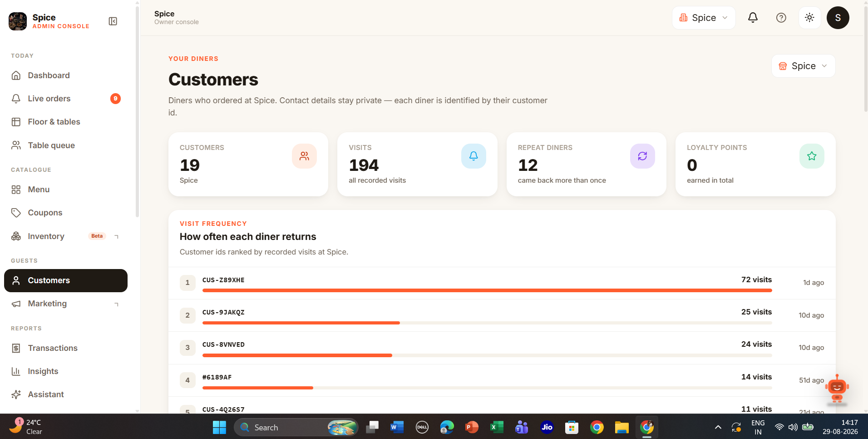Open notifications bell in header
The height and width of the screenshot is (439, 868).
[753, 18]
